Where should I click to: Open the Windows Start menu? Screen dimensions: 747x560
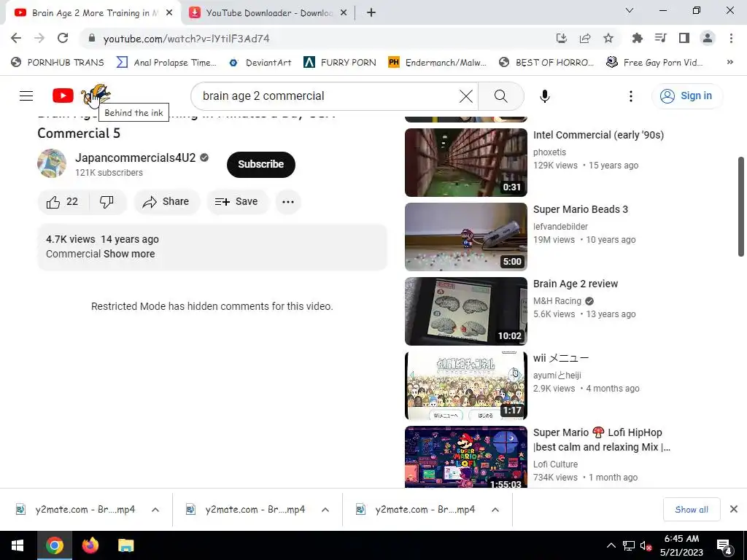tap(18, 545)
